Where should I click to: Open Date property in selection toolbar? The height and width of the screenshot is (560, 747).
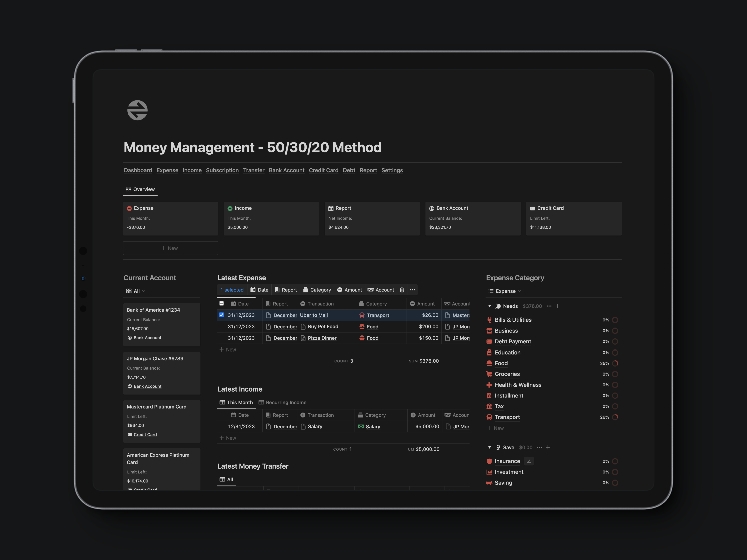(x=259, y=290)
